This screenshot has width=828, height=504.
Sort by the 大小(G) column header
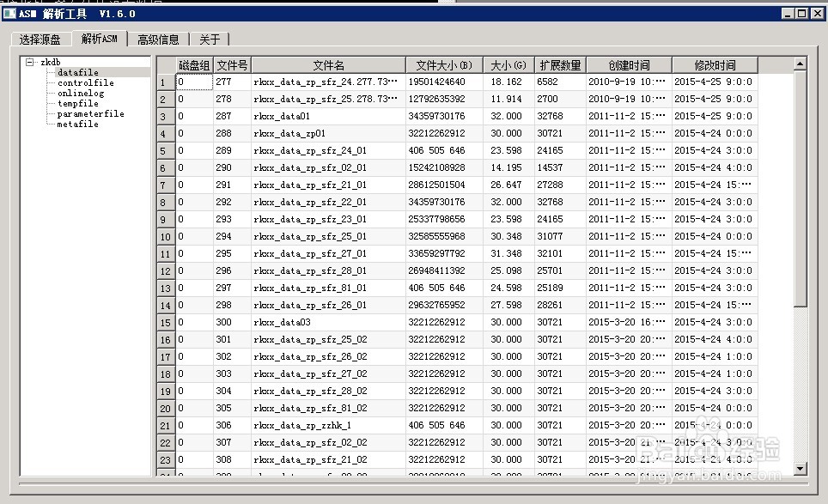tap(508, 65)
